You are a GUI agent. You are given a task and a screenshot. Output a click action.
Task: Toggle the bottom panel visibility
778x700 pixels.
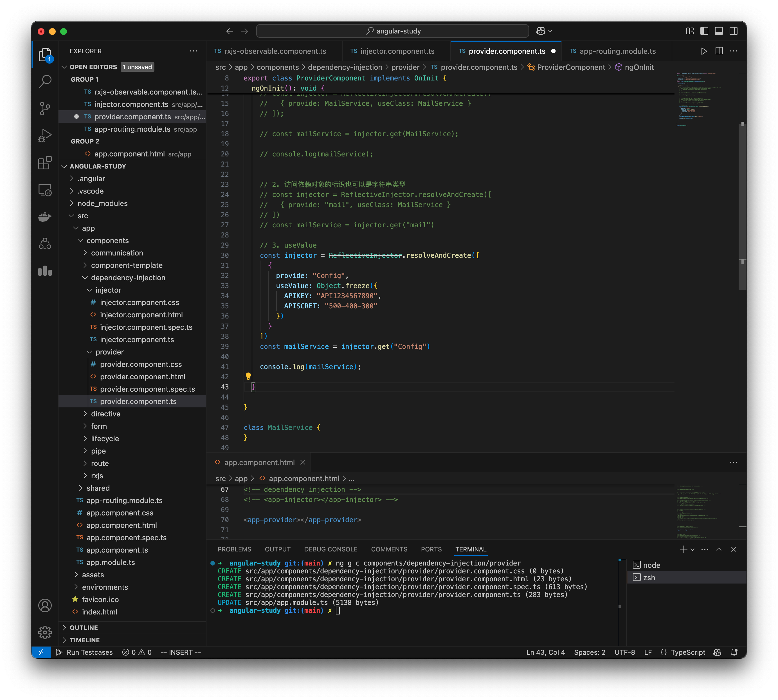click(x=719, y=31)
